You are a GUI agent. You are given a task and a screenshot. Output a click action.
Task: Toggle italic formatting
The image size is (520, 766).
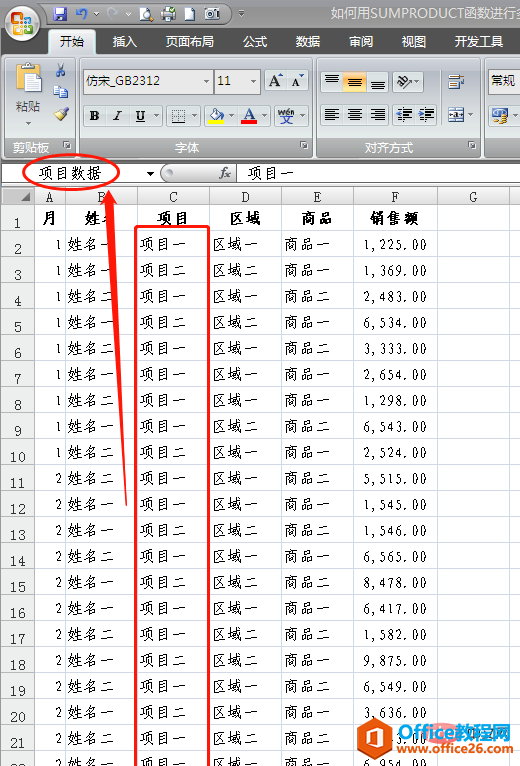(117, 116)
